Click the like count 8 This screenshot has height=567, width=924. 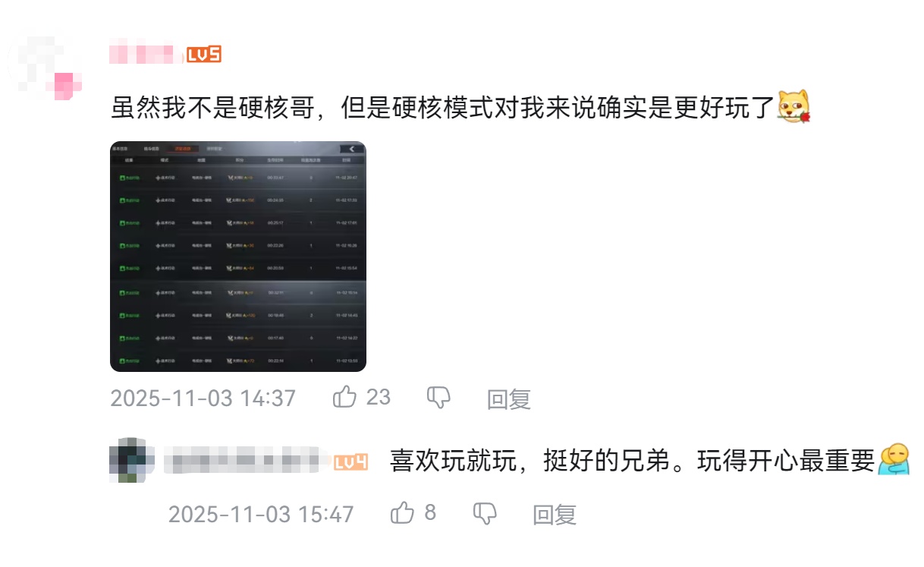430,513
